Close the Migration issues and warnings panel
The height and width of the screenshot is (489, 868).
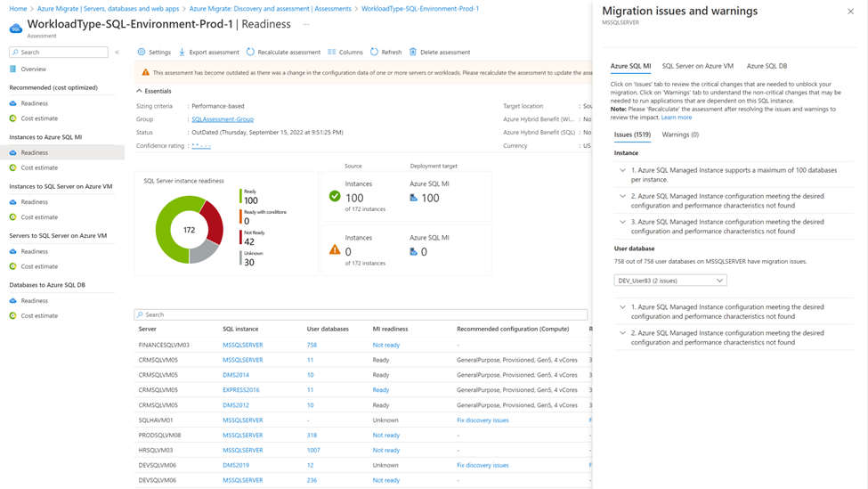(850, 12)
